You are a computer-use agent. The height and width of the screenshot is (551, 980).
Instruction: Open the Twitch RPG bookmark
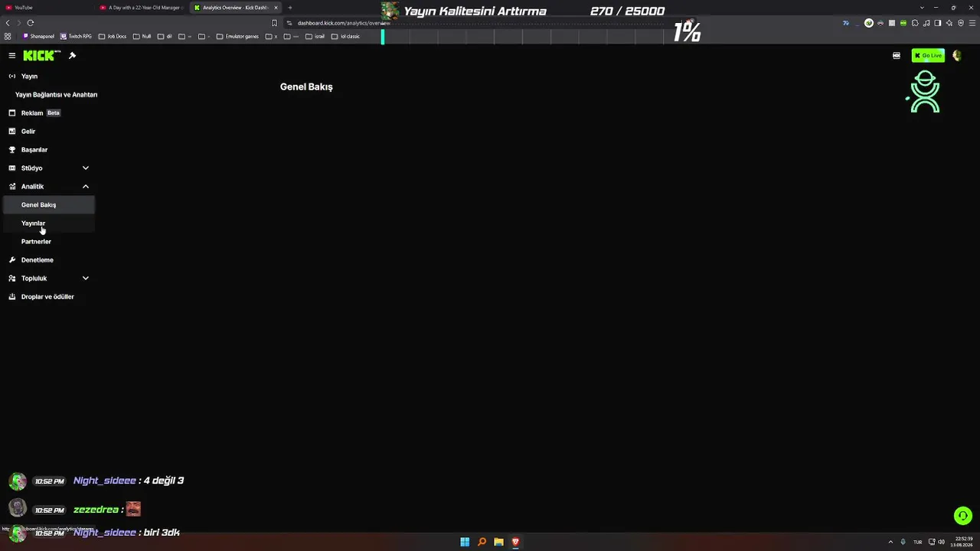click(x=77, y=36)
